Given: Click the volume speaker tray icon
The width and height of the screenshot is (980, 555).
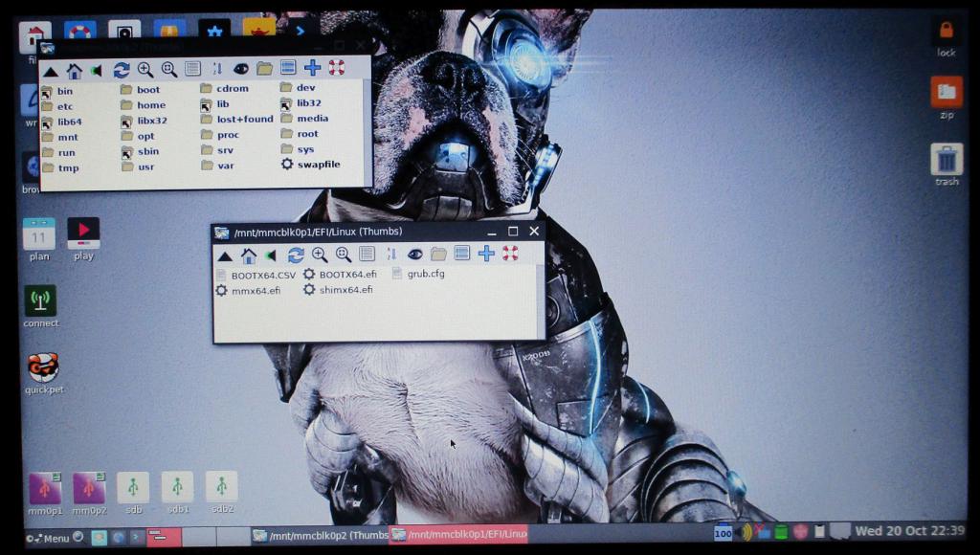Looking at the screenshot, I should click(x=746, y=532).
